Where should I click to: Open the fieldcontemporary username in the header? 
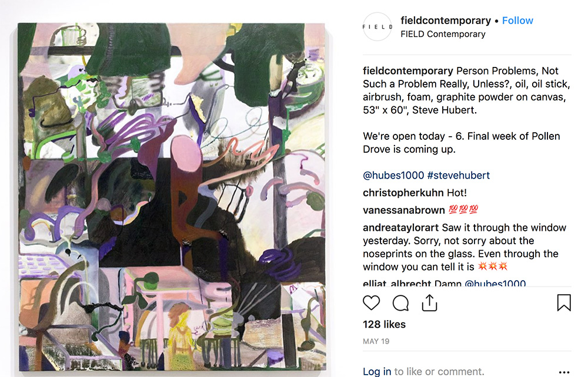(x=446, y=21)
